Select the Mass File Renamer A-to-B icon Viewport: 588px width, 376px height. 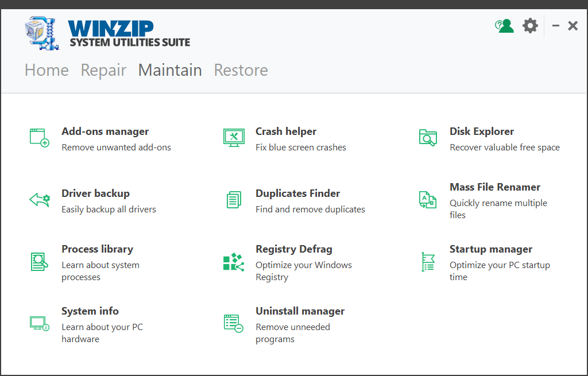tap(427, 200)
